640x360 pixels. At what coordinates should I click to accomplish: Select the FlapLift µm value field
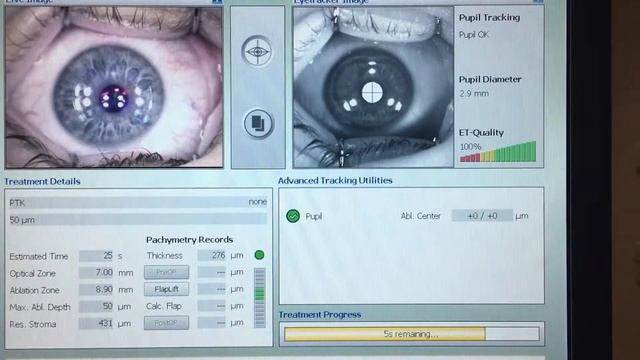coord(211,289)
